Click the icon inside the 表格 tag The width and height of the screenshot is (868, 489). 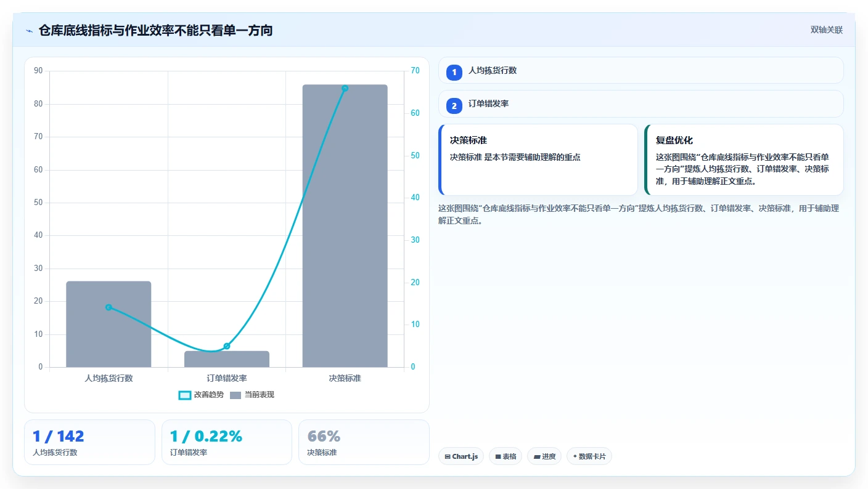pos(498,457)
